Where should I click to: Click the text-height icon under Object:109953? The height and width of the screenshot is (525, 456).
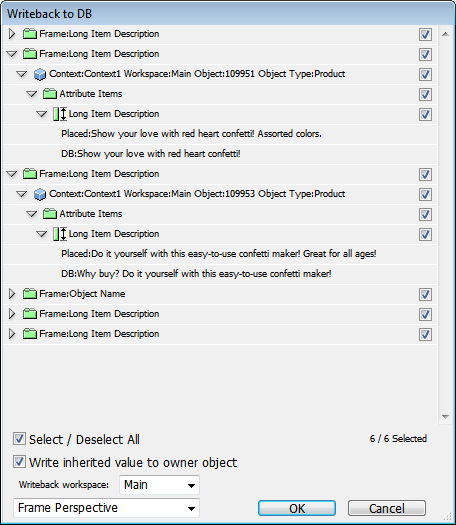click(60, 234)
